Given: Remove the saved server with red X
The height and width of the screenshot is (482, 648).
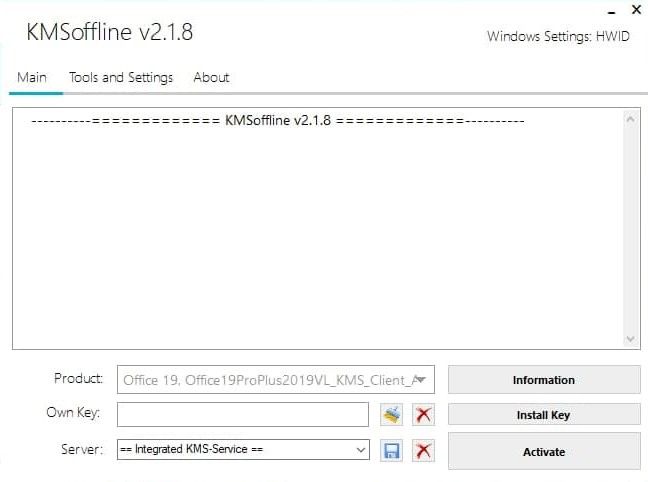Looking at the screenshot, I should 423,450.
